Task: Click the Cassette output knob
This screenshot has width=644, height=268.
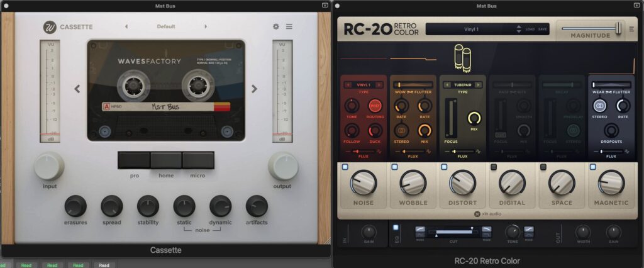Action: [284, 166]
